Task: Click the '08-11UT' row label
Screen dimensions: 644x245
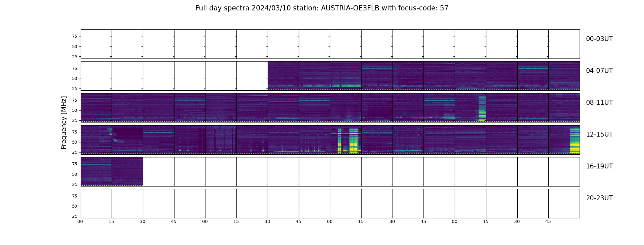Action: coord(599,103)
